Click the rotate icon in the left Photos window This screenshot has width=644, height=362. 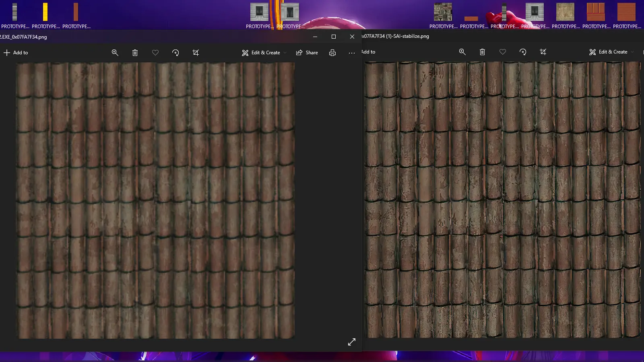pyautogui.click(x=175, y=53)
